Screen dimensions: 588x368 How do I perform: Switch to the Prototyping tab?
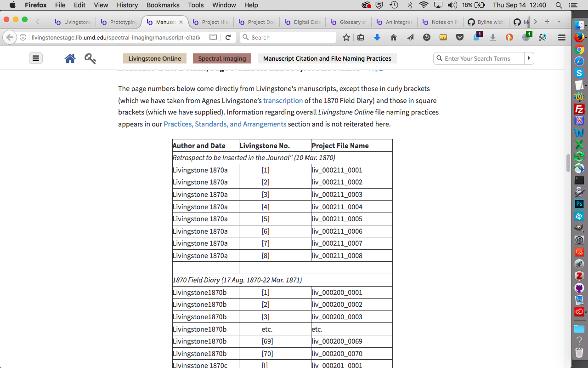point(119,22)
